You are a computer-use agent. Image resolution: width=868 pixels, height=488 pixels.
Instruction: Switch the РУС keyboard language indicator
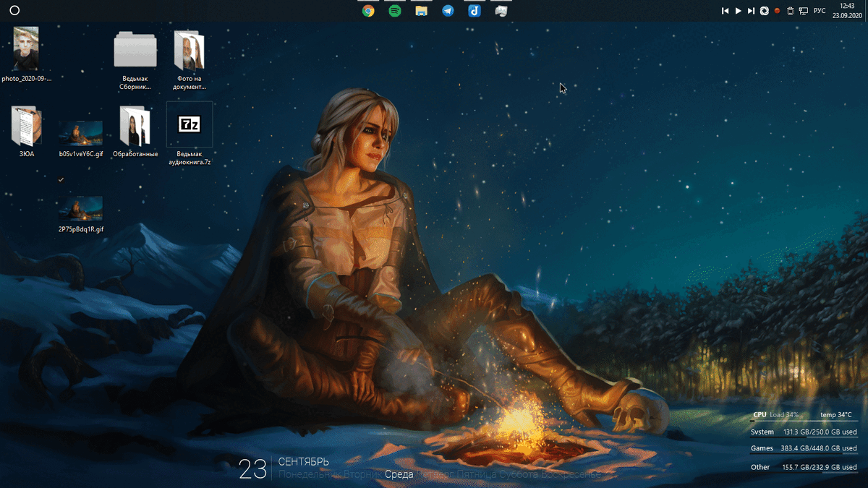coord(820,11)
